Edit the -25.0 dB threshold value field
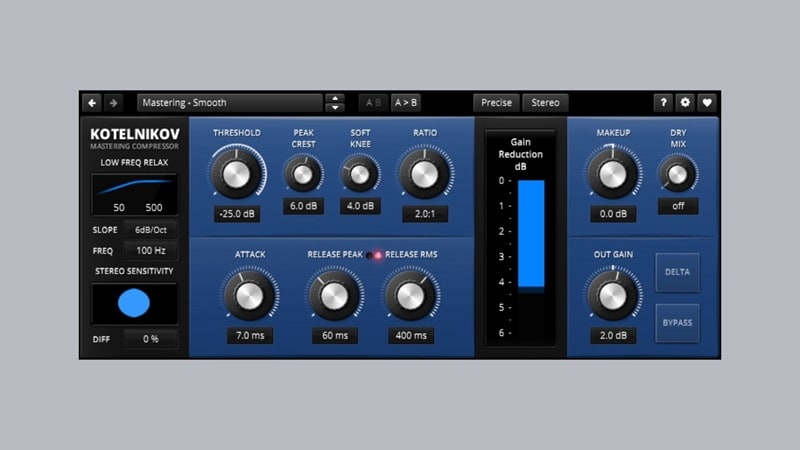 pyautogui.click(x=237, y=214)
